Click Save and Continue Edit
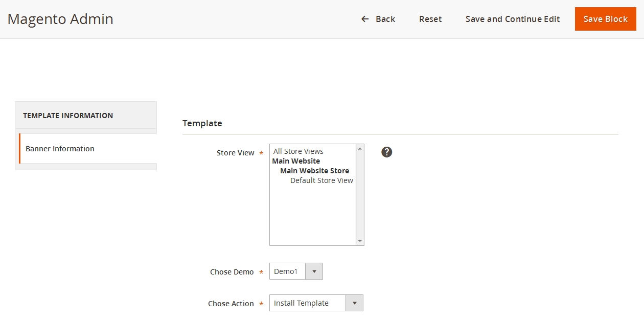The image size is (644, 321). (x=513, y=19)
